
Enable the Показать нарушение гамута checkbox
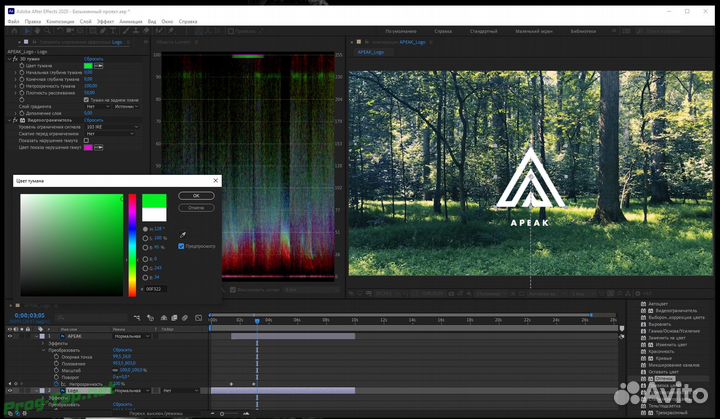87,141
